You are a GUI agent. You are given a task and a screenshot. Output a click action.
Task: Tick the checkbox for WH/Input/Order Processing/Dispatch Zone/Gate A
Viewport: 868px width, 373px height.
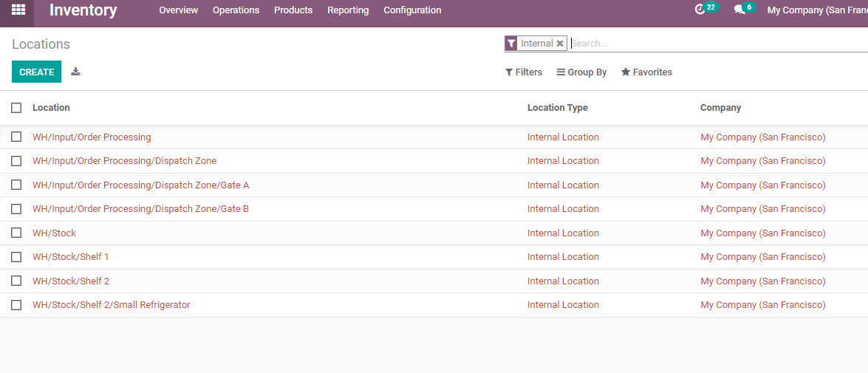coord(16,185)
